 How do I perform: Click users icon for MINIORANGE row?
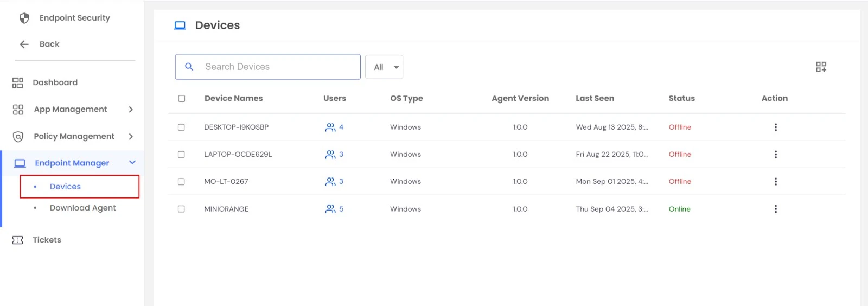click(x=330, y=209)
